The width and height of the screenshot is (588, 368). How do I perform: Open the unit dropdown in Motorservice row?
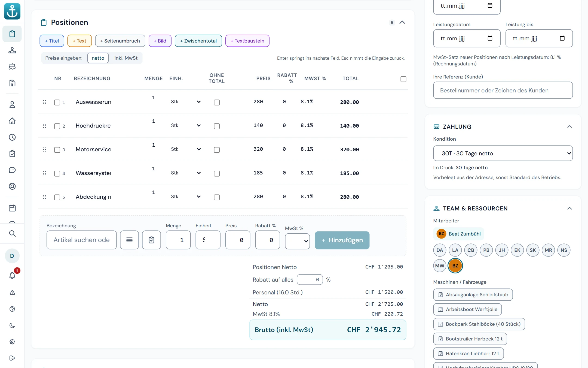pos(186,149)
